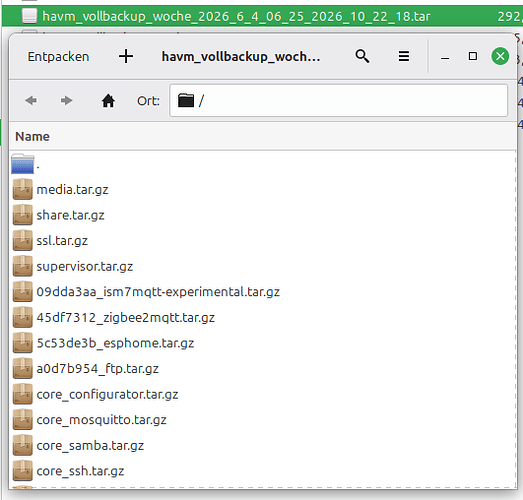Select core_samba.tar.gz file name

pos(90,446)
